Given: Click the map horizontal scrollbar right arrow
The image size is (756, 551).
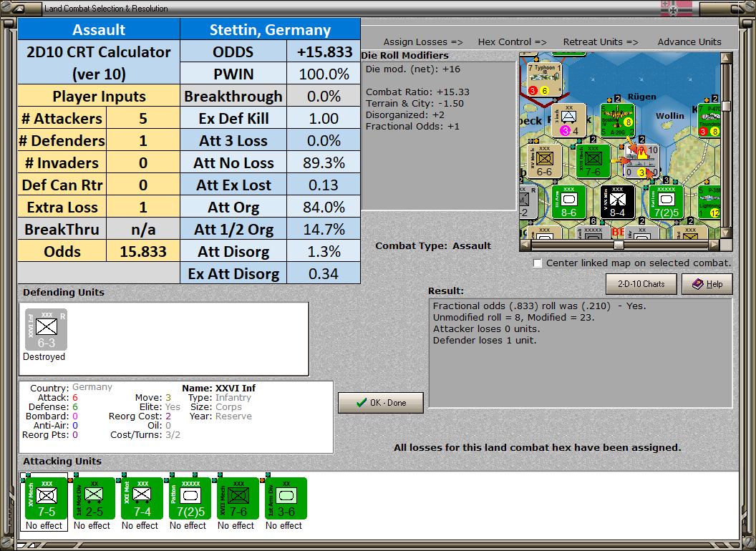Looking at the screenshot, I should coord(714,245).
